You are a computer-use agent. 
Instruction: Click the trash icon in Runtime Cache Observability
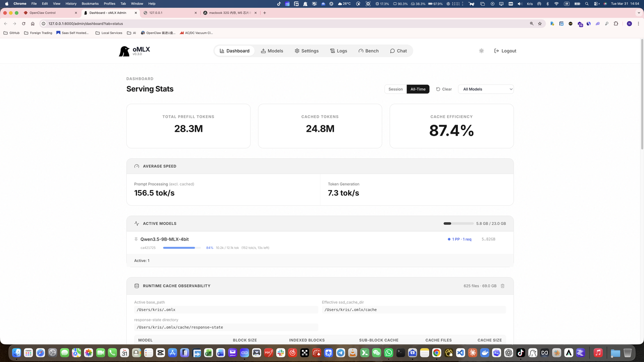[503, 286]
